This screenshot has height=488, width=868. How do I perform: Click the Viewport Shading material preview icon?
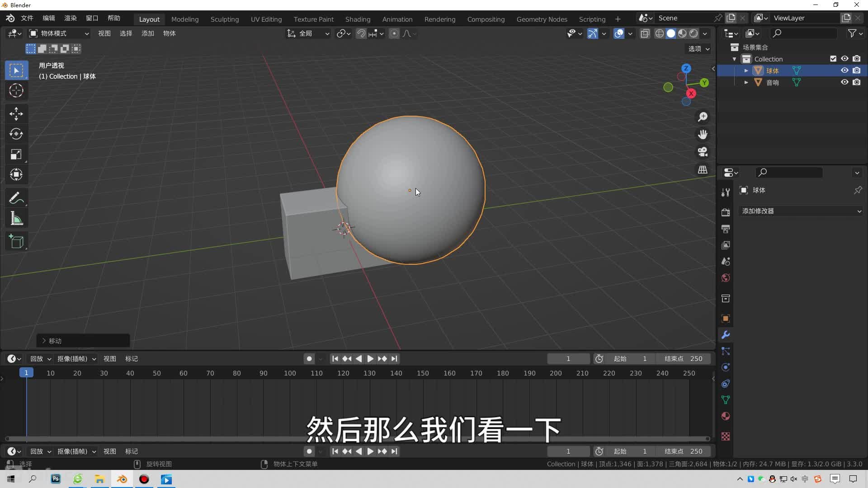681,33
